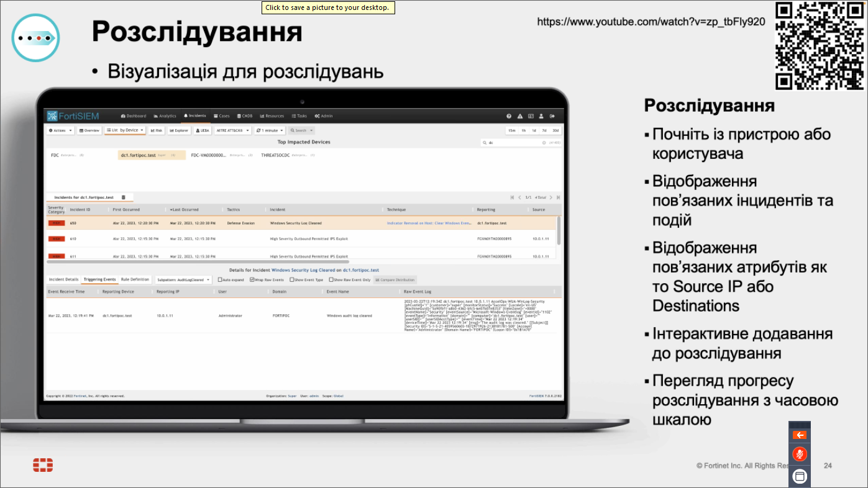Uncheck Wrap Raw Events checkbox

252,280
